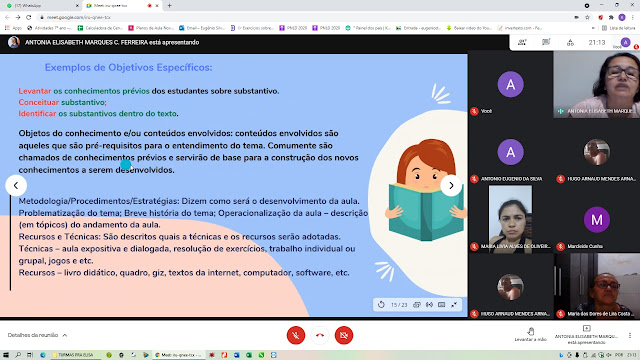Click the 21:13 meeting clock
The width and height of the screenshot is (640, 360).
click(x=597, y=42)
